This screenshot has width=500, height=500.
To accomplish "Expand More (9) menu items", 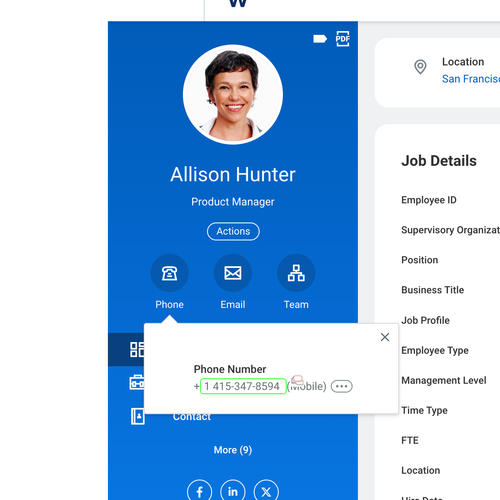I will 233,450.
